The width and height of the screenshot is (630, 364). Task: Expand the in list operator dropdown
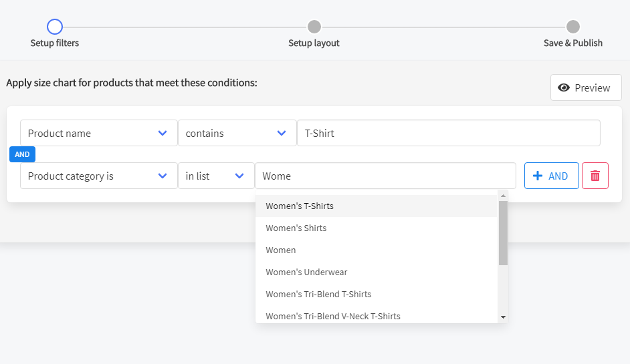click(x=215, y=176)
